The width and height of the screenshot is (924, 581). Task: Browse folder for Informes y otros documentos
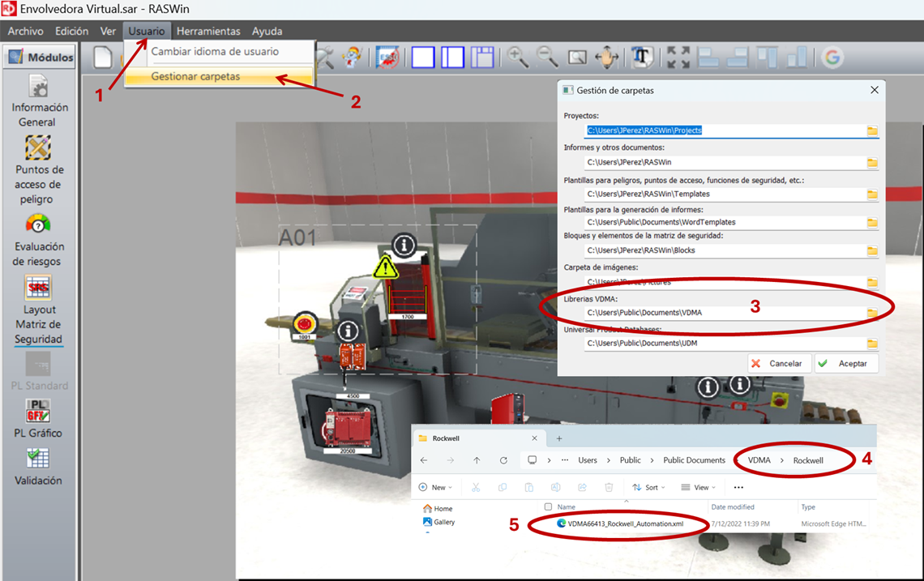click(x=872, y=162)
